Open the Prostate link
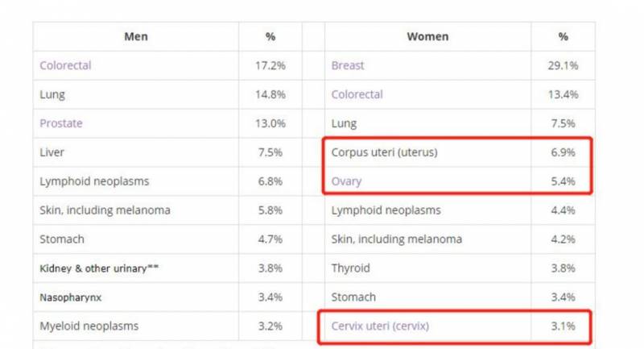Viewport: 644px width, 349px height. 61,123
